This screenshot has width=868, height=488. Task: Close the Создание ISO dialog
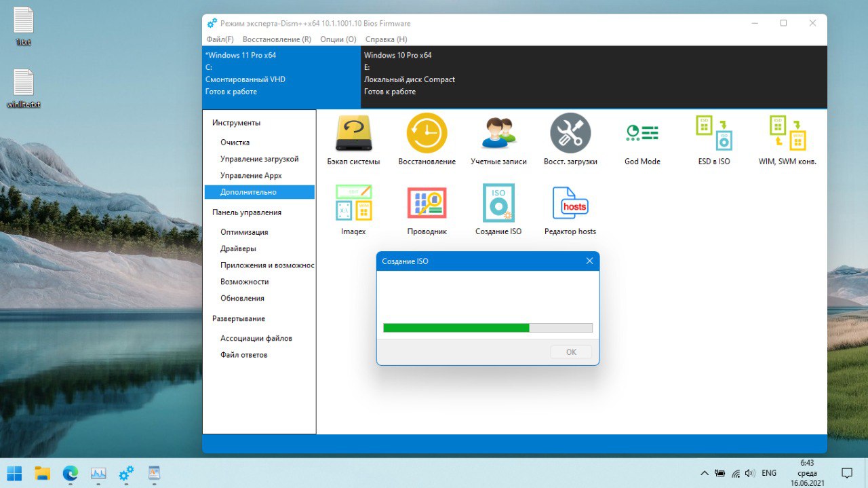[589, 261]
